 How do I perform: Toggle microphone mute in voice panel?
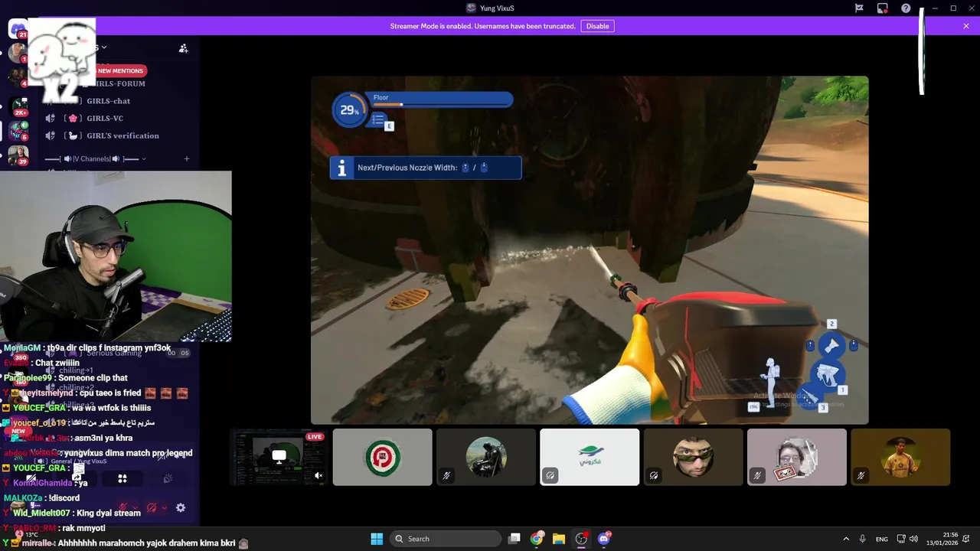coord(122,507)
